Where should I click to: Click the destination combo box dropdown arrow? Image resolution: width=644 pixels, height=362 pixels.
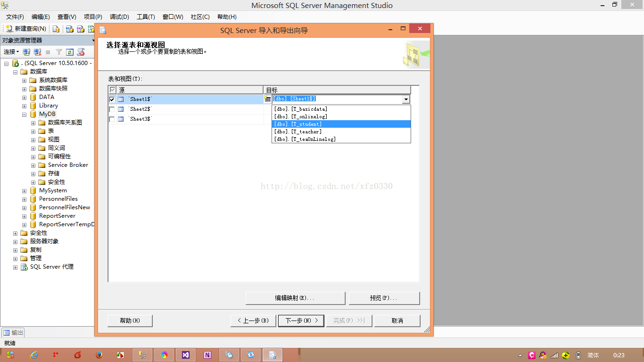coord(406,99)
